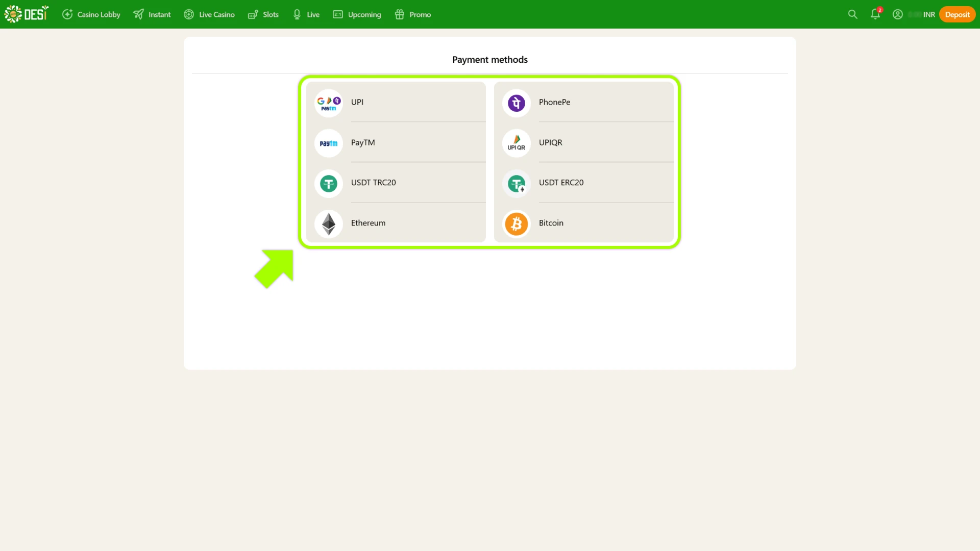
Task: Choose UPI payment method
Action: coord(357,102)
